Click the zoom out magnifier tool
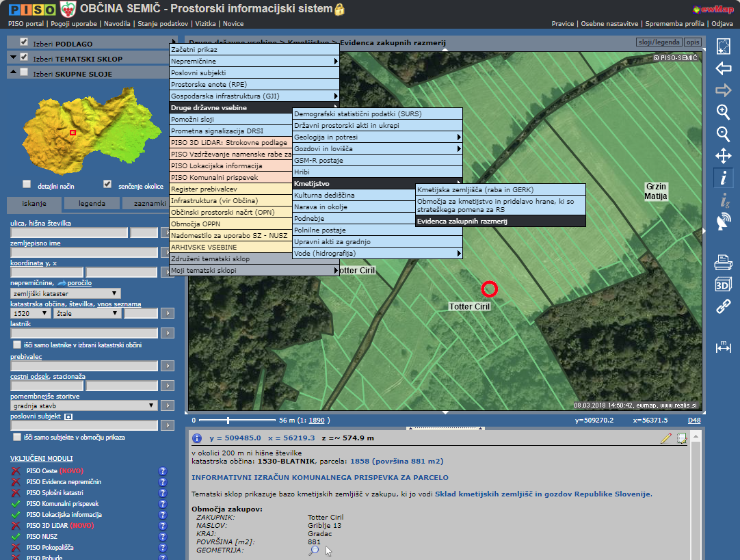The image size is (740, 560). click(x=723, y=134)
